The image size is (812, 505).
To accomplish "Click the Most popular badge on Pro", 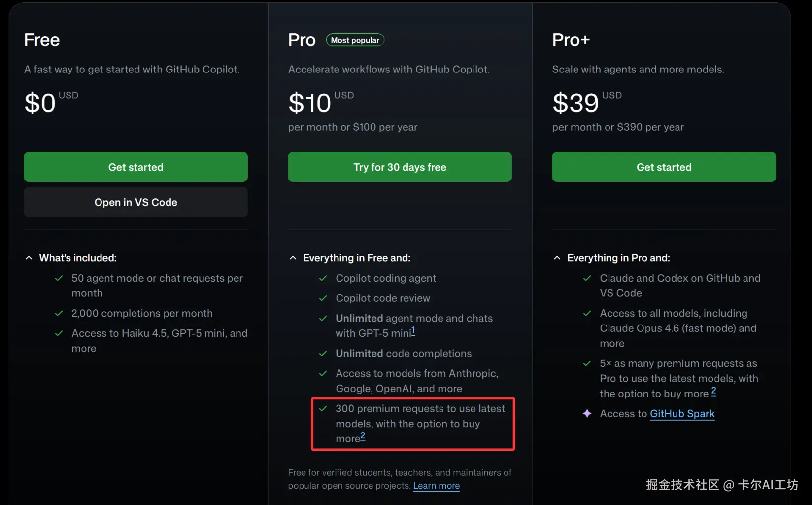I will 355,40.
